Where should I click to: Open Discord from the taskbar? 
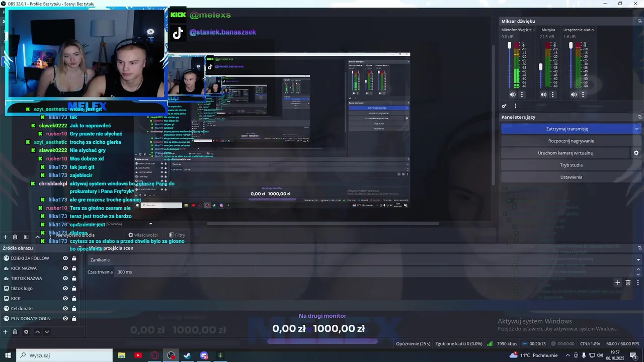[x=204, y=355]
